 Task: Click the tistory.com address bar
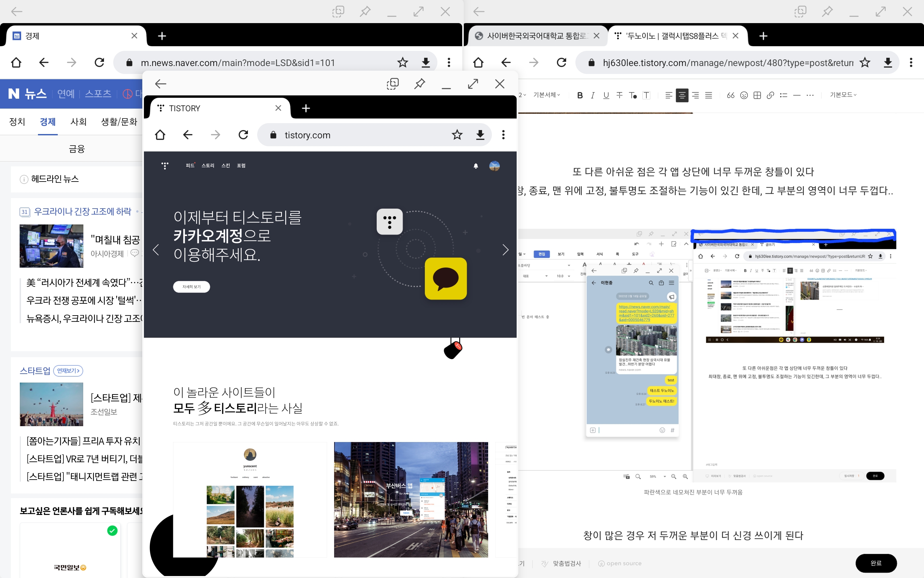point(375,135)
